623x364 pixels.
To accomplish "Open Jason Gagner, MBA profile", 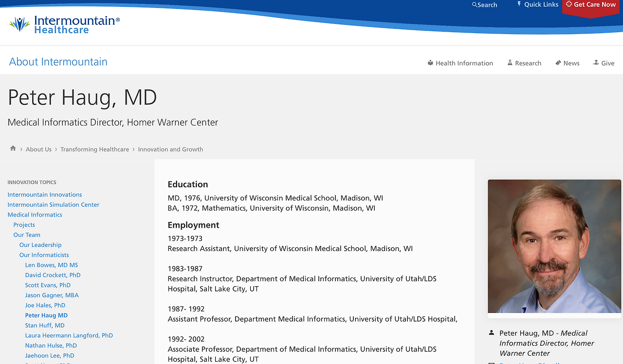I will tap(52, 295).
